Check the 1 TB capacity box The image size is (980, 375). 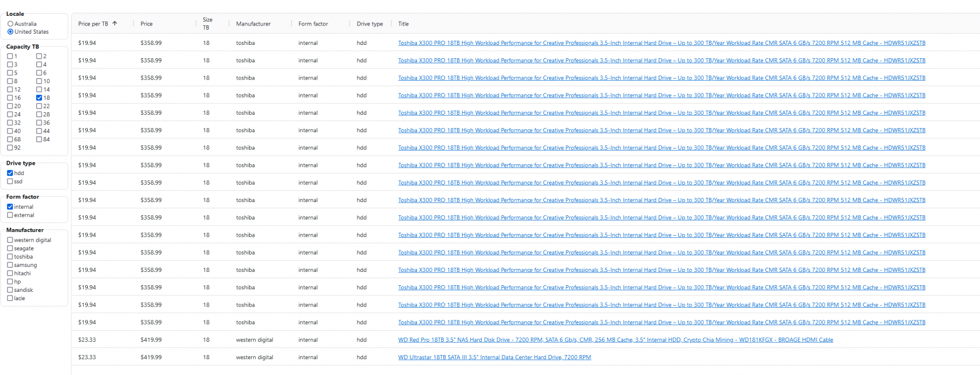(10, 56)
